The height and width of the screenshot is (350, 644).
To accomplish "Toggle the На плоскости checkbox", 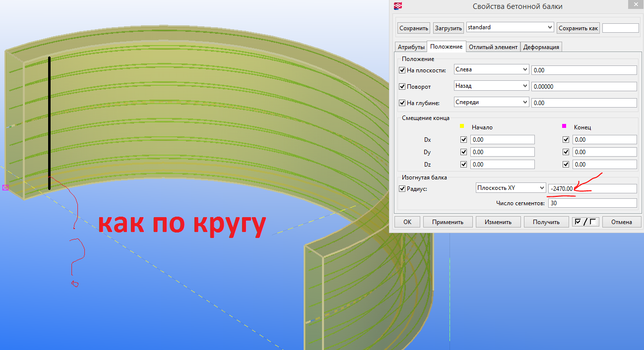I will tap(402, 70).
